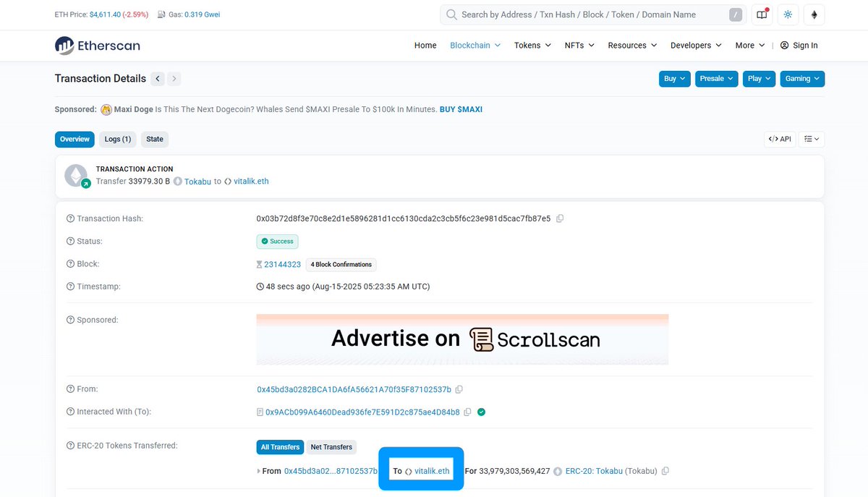Click vitalik.eth in the ERC-20 transfer row
868x497 pixels.
point(432,471)
